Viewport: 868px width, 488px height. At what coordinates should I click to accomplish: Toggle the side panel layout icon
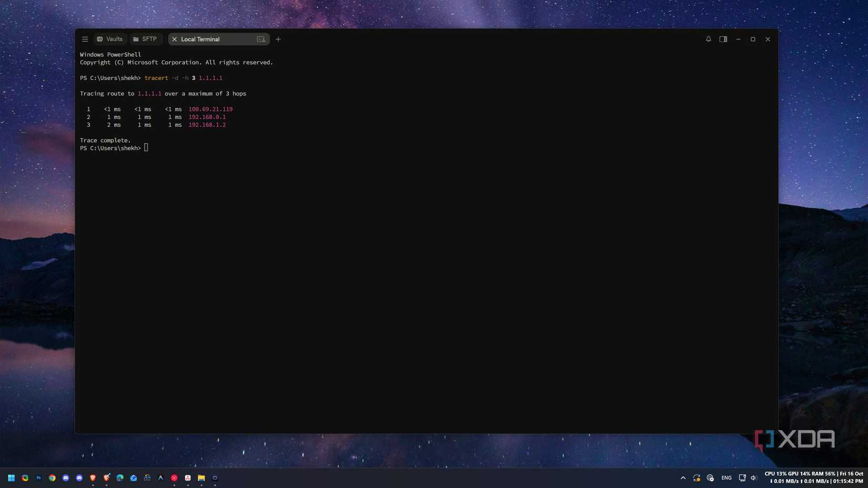tap(723, 39)
